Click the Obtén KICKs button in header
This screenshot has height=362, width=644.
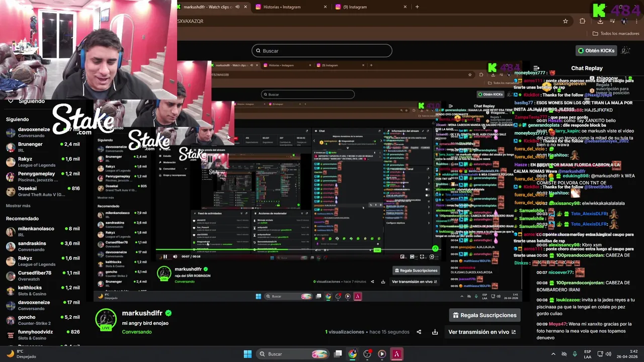coord(596,51)
